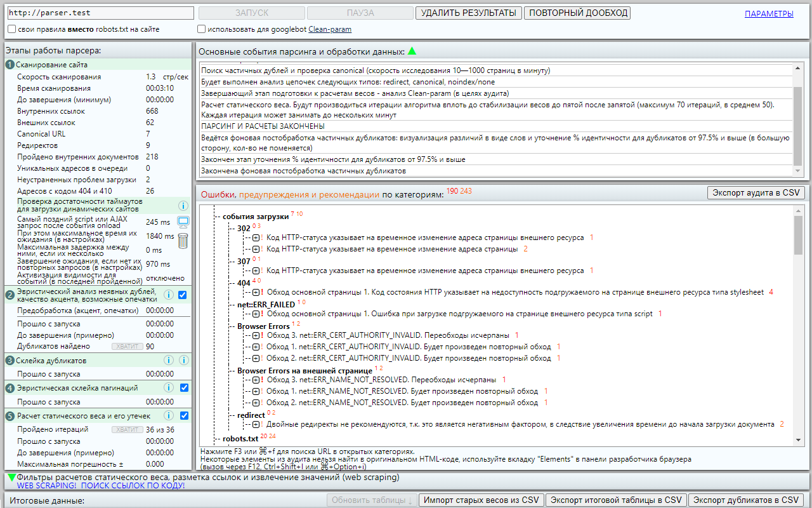812x508 pixels.
Task: Select Browser Errors на внешней странице node
Action: 304,370
